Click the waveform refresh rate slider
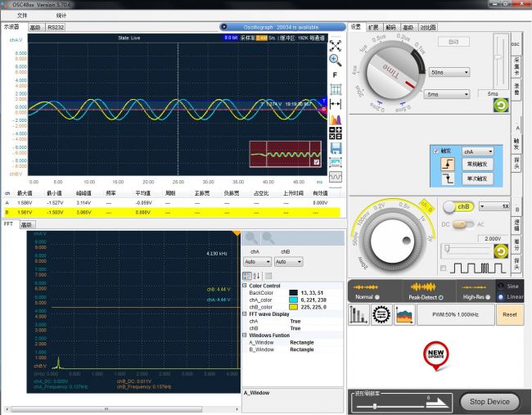 point(375,406)
